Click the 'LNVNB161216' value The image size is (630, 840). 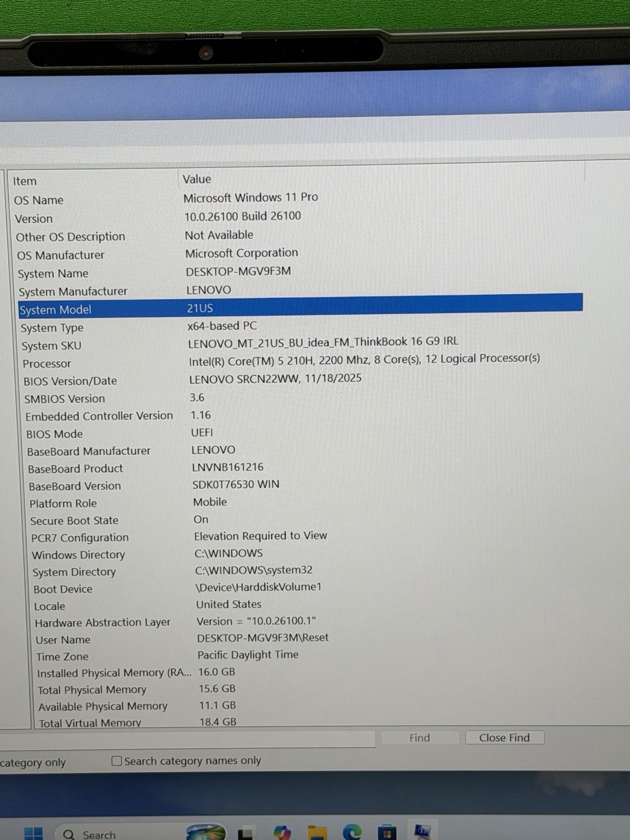click(x=228, y=467)
